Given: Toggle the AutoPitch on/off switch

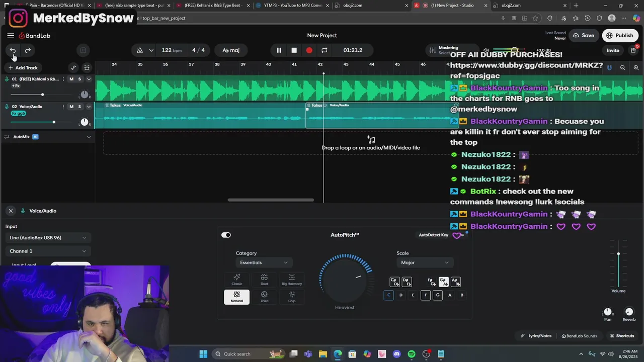Looking at the screenshot, I should tap(226, 235).
